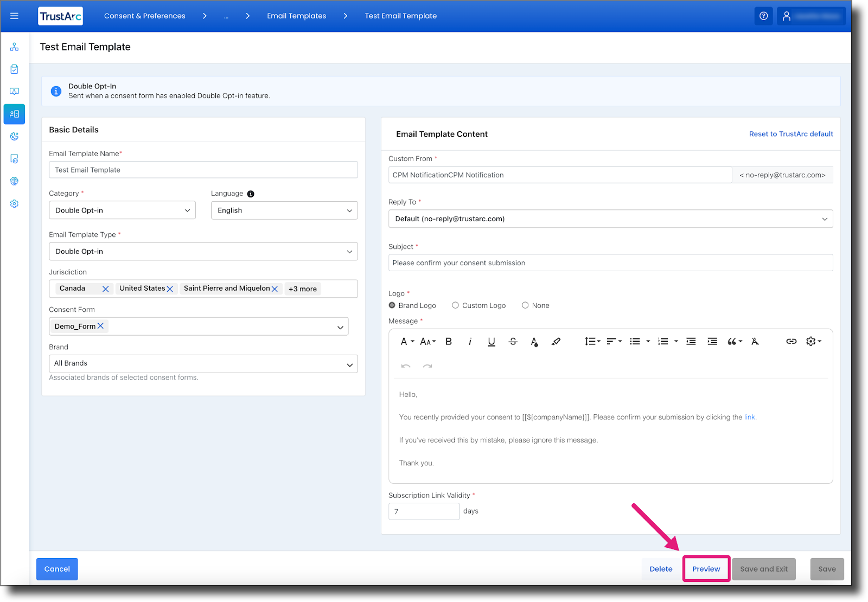The width and height of the screenshot is (868, 602).
Task: Clear formatting in the message editor
Action: pos(755,342)
